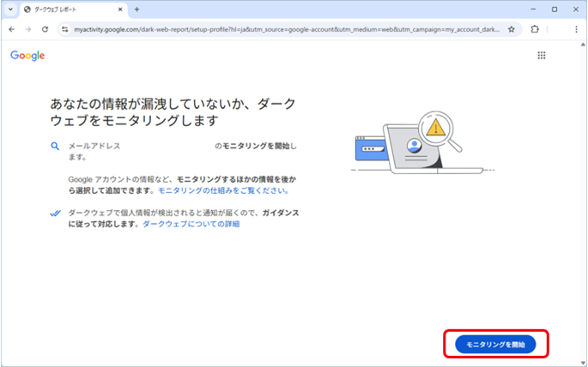Open Chrome's three-dot menu
This screenshot has width=588, height=367.
[576, 28]
